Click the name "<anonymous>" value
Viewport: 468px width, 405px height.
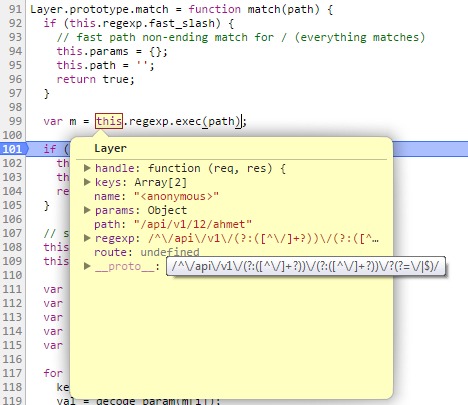(x=176, y=196)
